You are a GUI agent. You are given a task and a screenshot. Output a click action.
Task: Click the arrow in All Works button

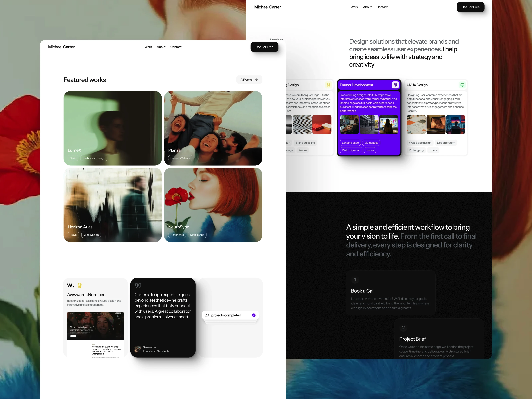point(256,80)
